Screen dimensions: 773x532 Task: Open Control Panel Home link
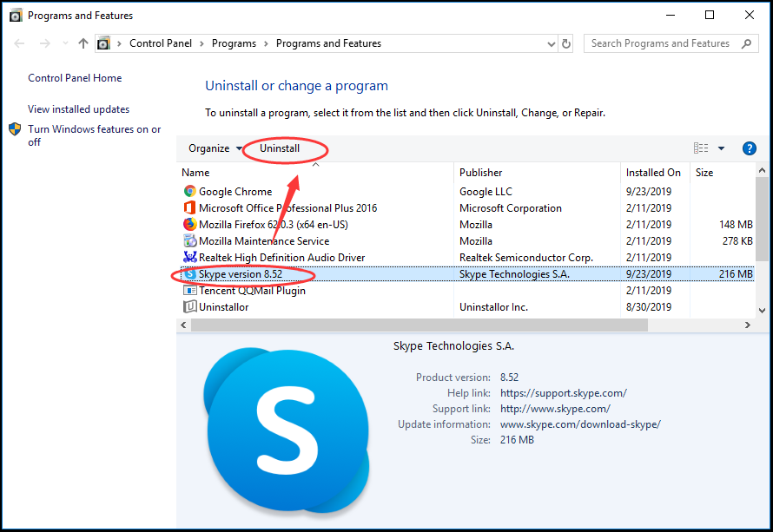[x=75, y=78]
